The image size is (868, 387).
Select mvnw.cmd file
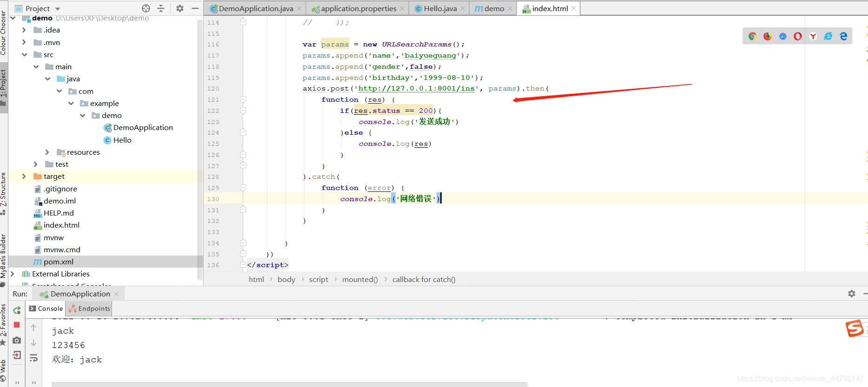coord(57,249)
